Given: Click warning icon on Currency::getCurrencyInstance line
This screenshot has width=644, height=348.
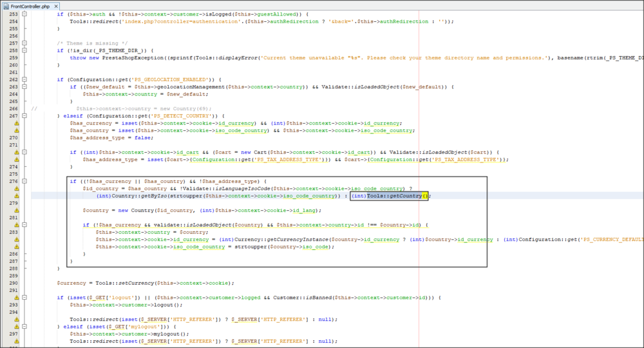Looking at the screenshot, I should (17, 240).
